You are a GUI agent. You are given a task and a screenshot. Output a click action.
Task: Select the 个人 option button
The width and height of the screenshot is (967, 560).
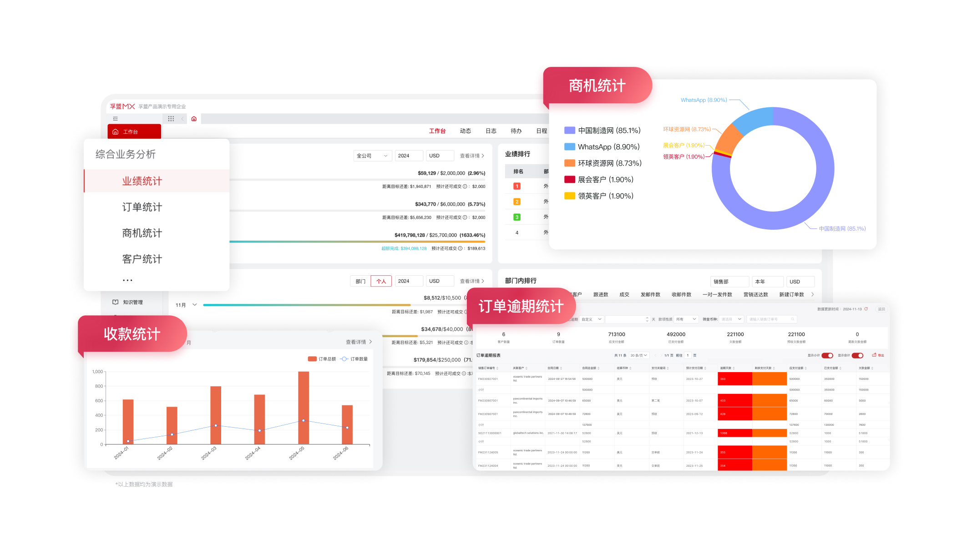381,281
